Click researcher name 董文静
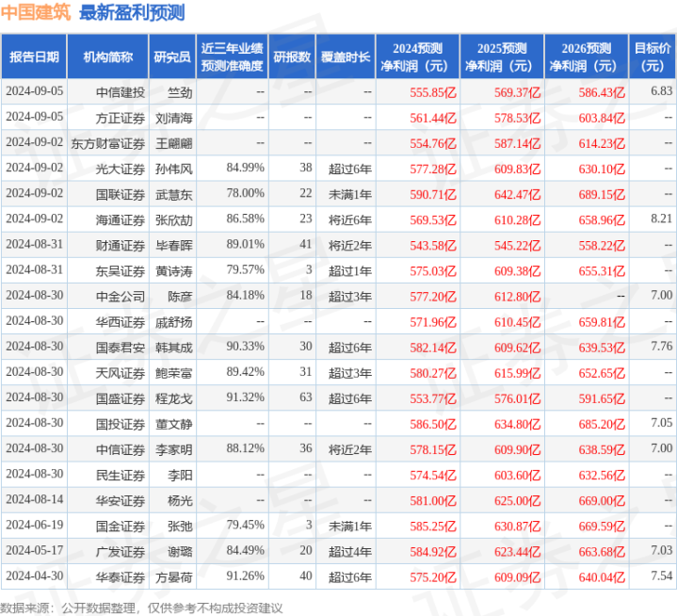Screen dimensions: 677x616 click(x=174, y=424)
